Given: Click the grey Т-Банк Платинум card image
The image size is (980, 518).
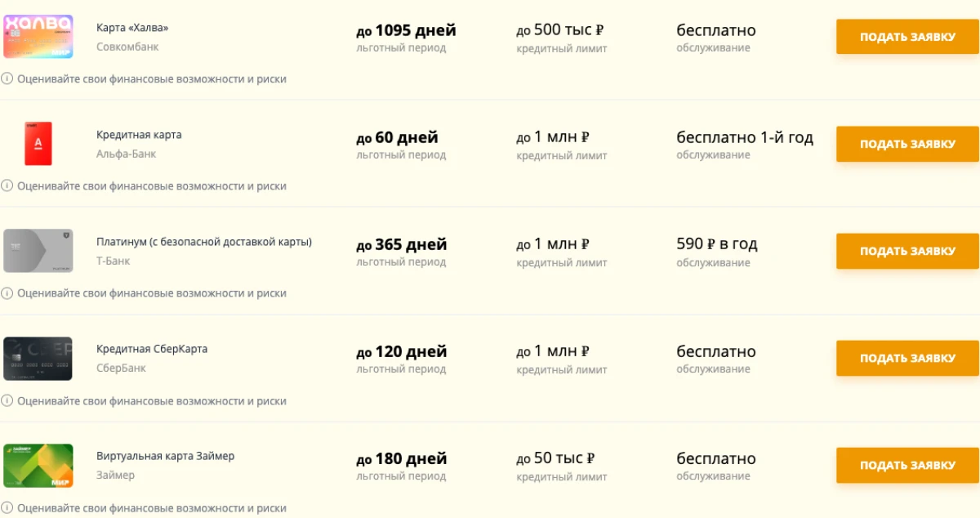Looking at the screenshot, I should [x=38, y=251].
